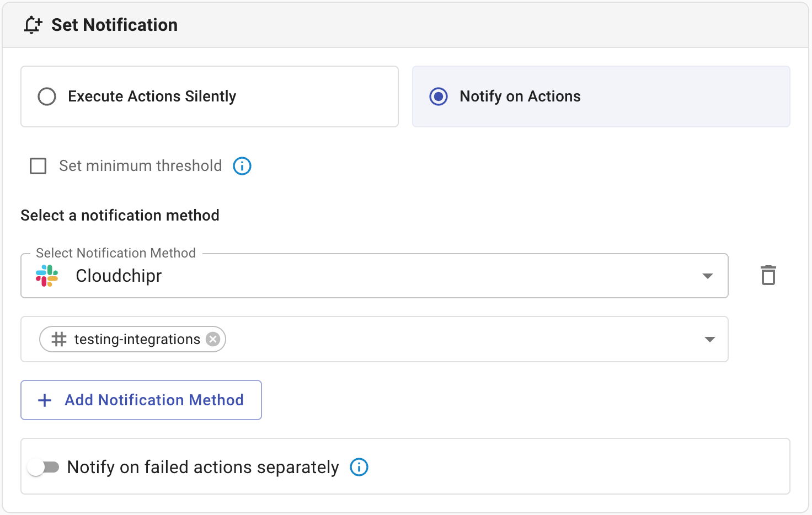Click the testing-integrations channel chip

[137, 339]
